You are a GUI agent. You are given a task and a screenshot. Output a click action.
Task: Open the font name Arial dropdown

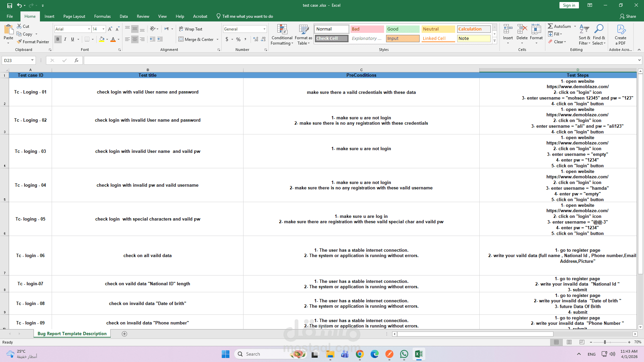(89, 29)
